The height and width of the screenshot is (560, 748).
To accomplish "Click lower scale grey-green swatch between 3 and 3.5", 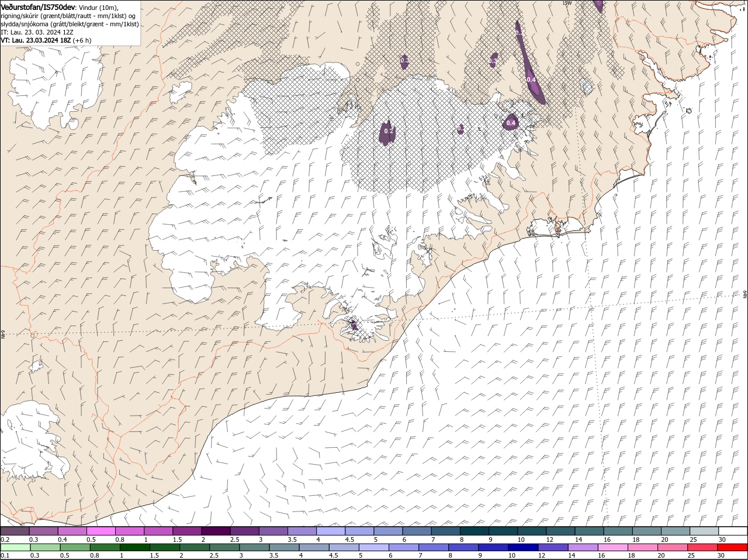I will (x=254, y=548).
